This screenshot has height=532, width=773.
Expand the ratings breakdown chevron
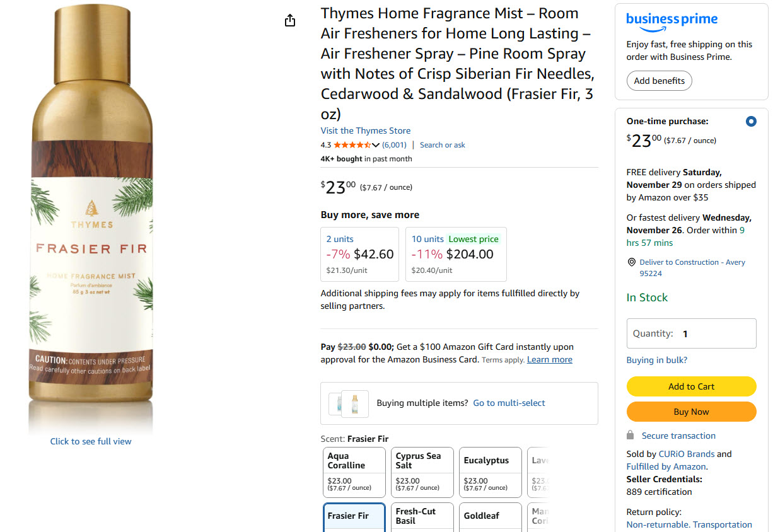376,146
